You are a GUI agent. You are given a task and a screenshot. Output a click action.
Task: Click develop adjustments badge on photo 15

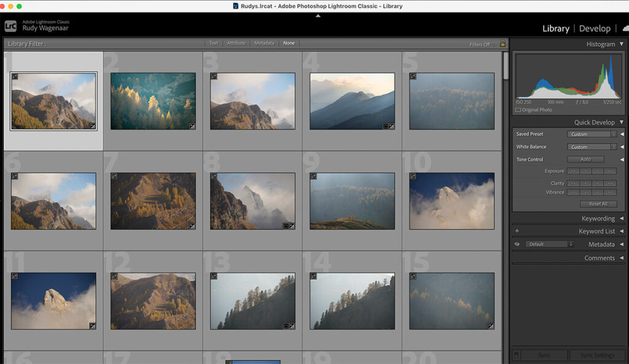pos(491,326)
